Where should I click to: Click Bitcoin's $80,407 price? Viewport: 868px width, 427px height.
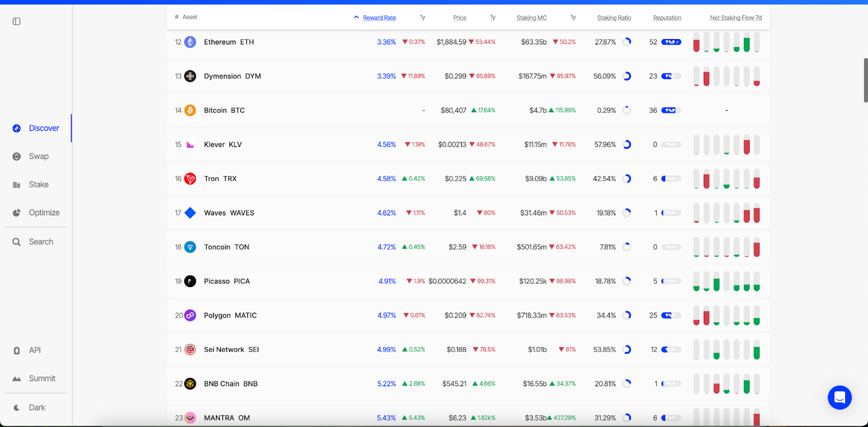[x=454, y=110]
